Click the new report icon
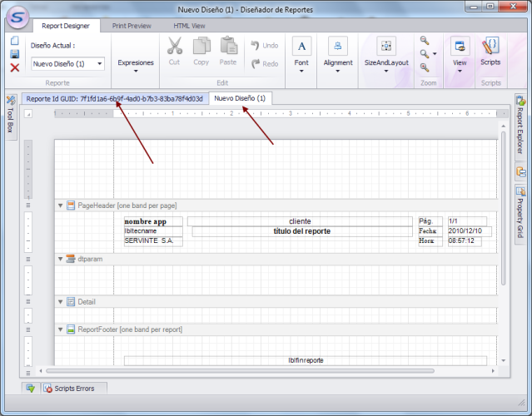The image size is (532, 416). [x=14, y=41]
